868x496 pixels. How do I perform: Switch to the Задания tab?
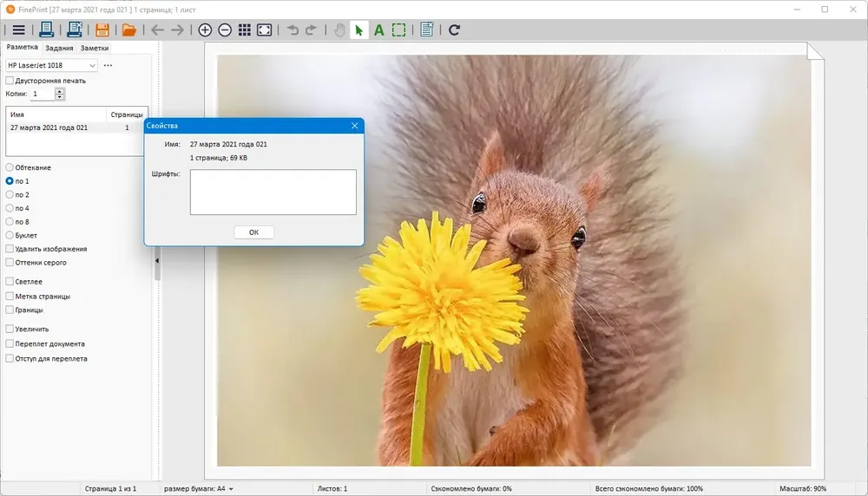59,48
